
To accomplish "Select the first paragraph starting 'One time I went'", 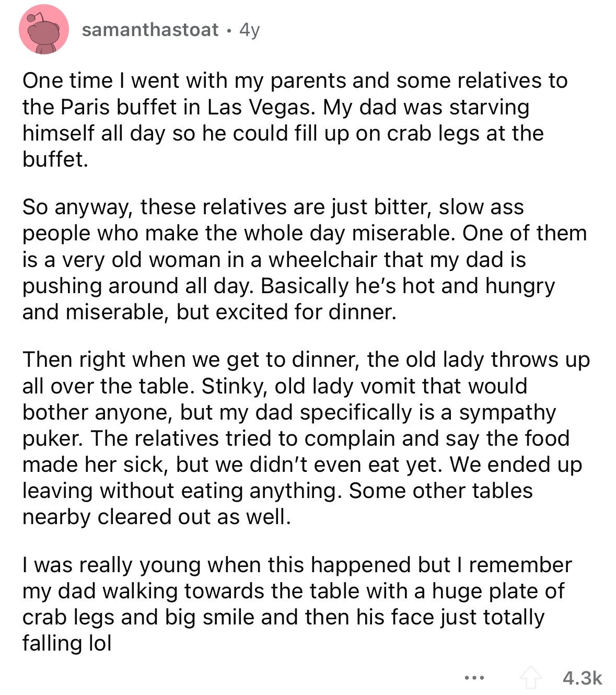I will point(295,120).
